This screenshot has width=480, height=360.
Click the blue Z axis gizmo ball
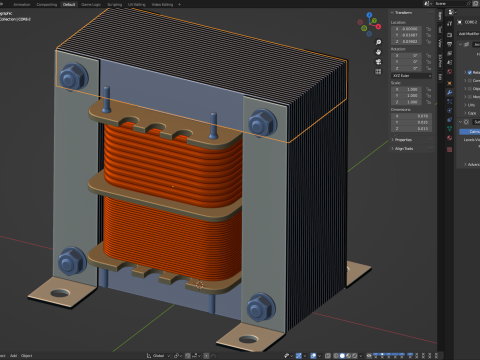[369, 15]
